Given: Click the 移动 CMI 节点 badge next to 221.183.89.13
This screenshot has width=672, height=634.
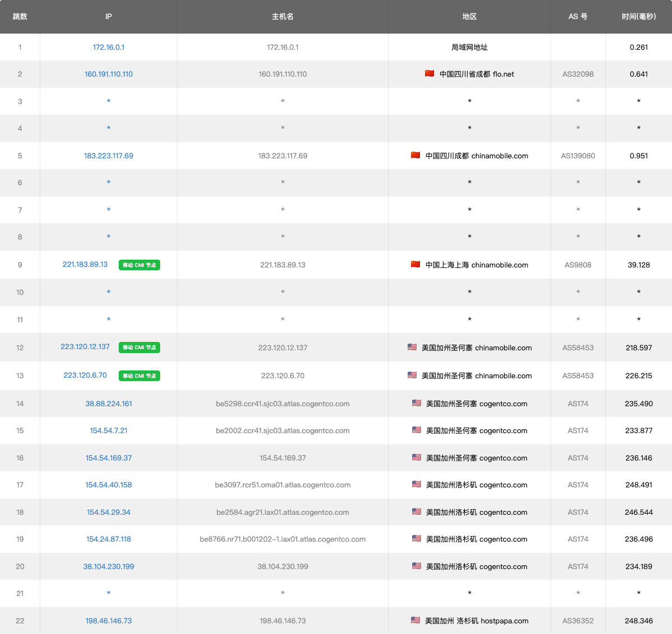Looking at the screenshot, I should (x=139, y=265).
